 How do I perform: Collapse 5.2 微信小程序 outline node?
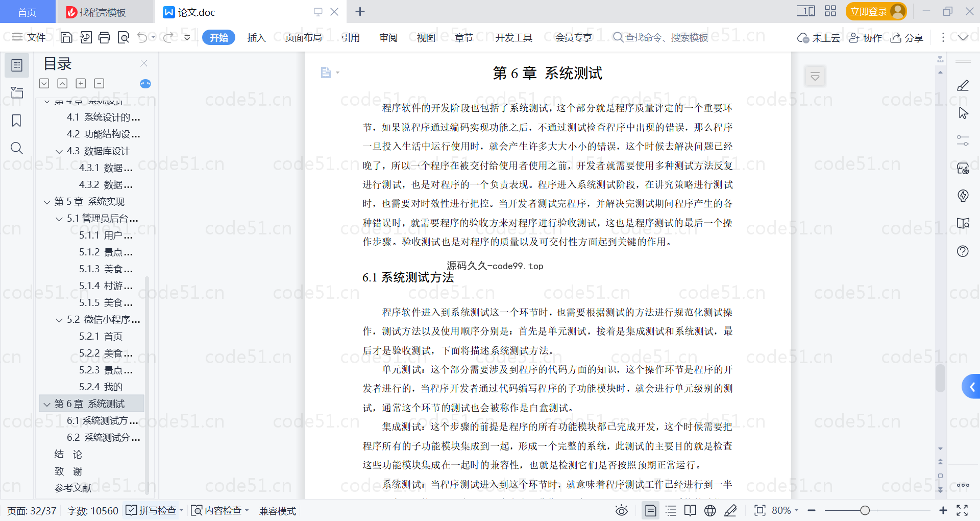coord(59,320)
